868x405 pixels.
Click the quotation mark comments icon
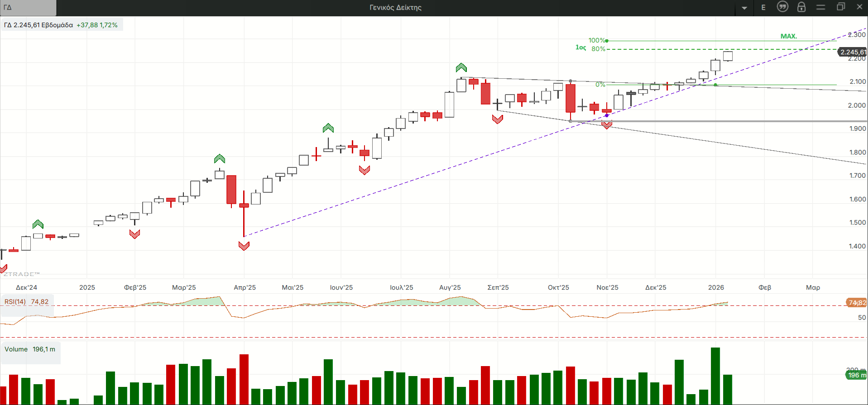tap(782, 7)
